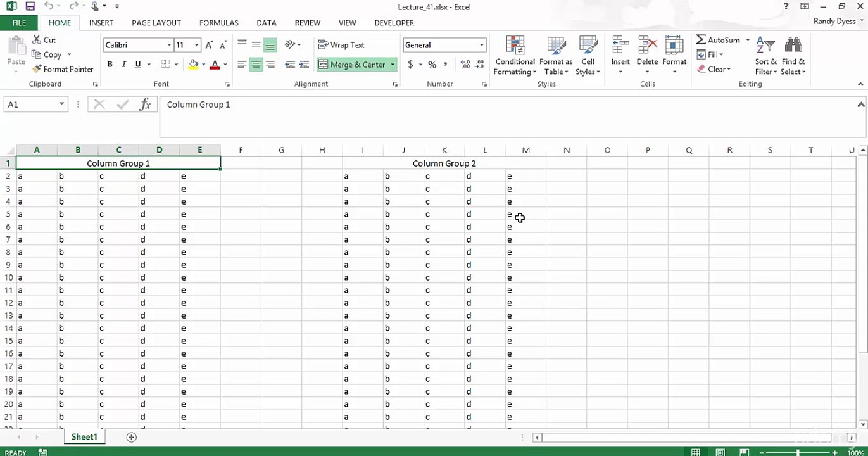Click the Cut scissors icon
The height and width of the screenshot is (456, 868).
pos(37,40)
